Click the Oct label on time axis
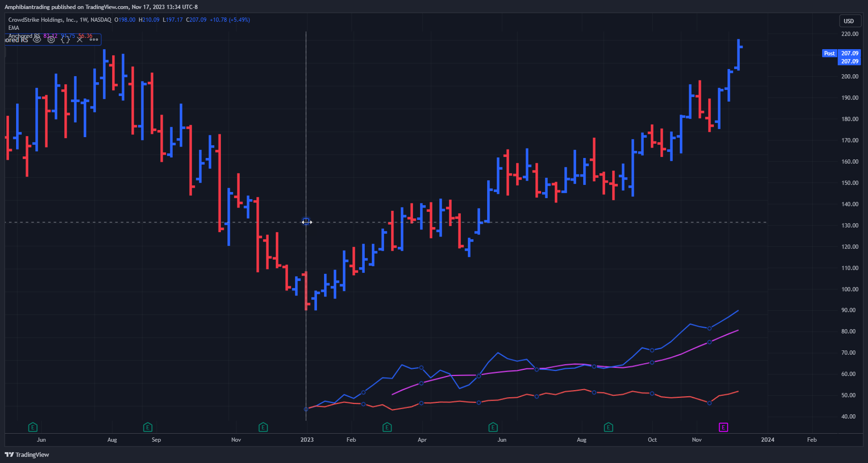The width and height of the screenshot is (868, 463). [652, 440]
